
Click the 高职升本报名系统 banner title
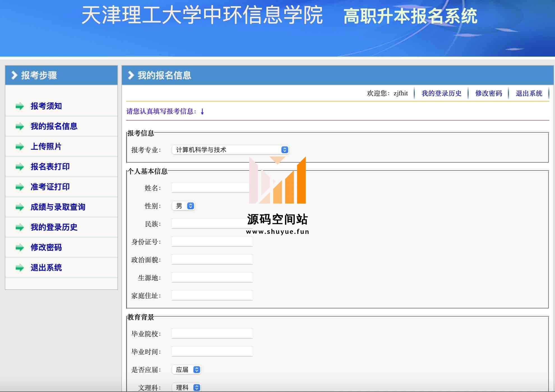410,16
